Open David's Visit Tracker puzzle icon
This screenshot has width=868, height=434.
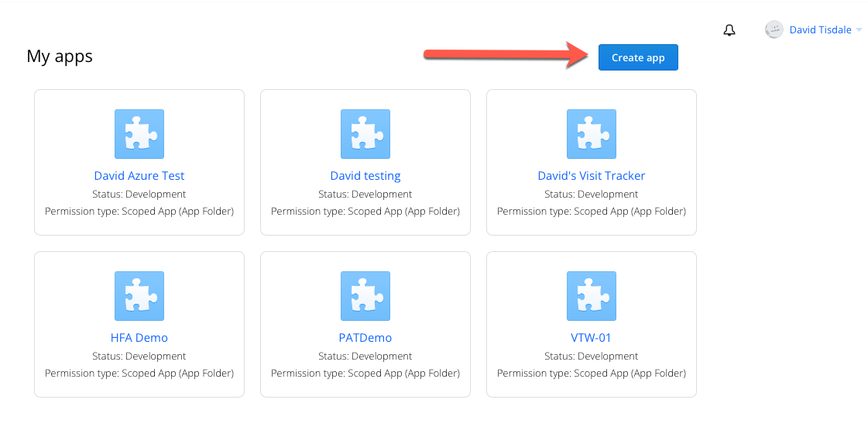point(592,134)
